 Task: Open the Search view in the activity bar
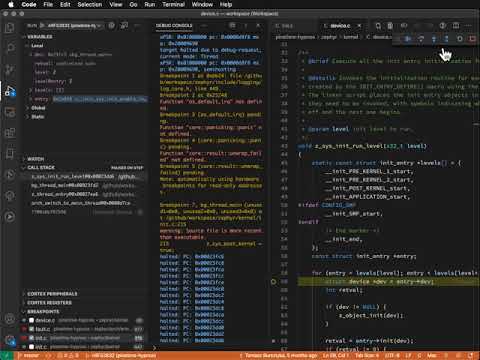point(10,48)
